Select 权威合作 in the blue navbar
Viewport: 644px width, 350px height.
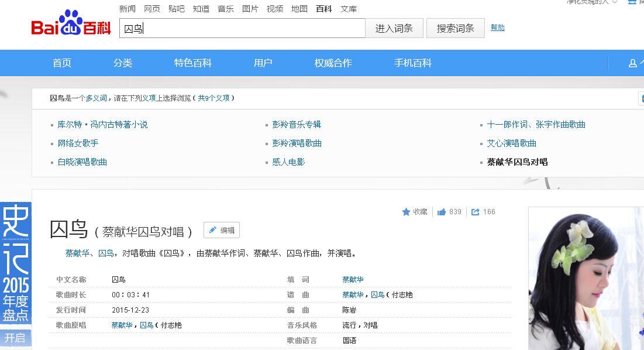(333, 63)
